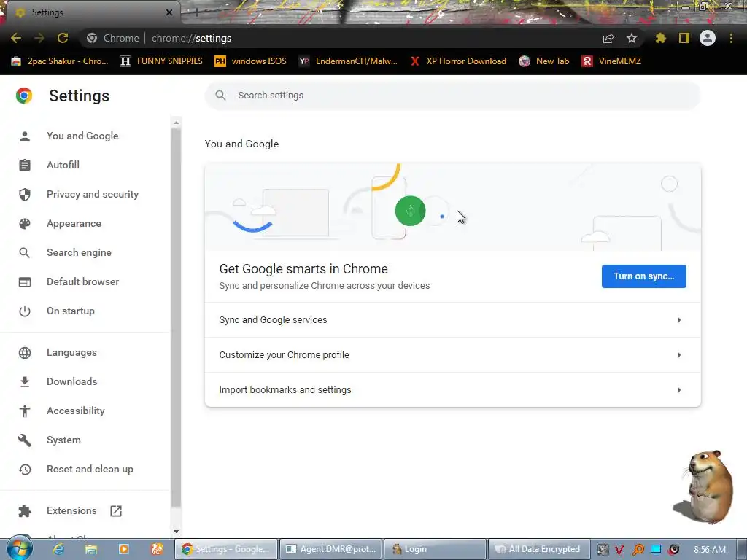
Task: Open the media player taskbar icon
Action: point(124,549)
